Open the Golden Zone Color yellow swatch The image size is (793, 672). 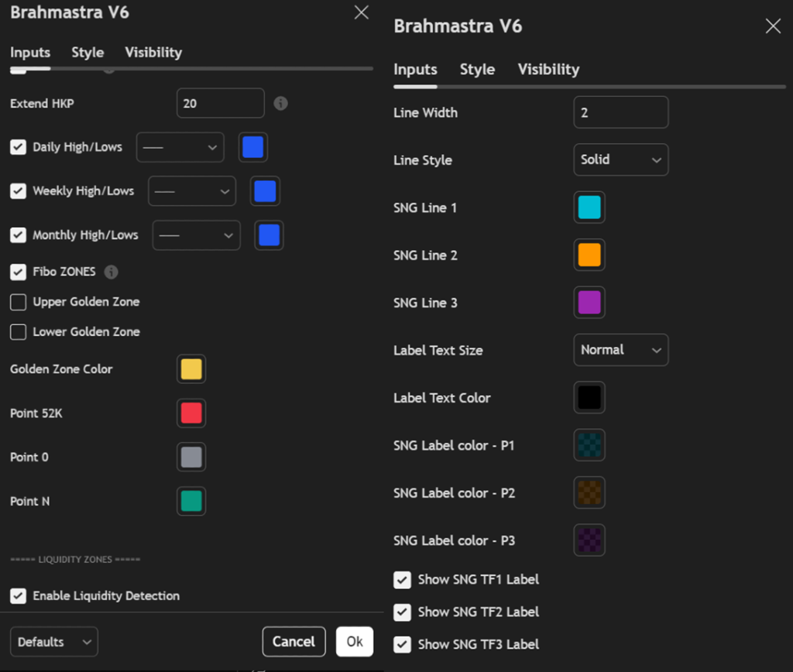(x=191, y=369)
